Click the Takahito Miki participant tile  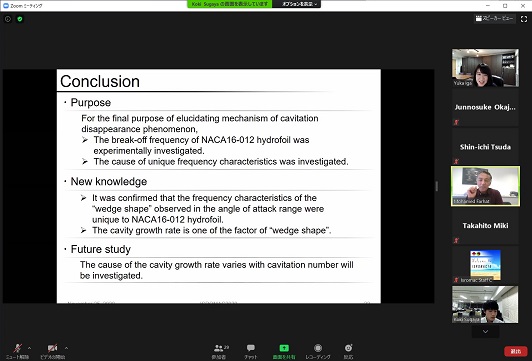tap(485, 226)
